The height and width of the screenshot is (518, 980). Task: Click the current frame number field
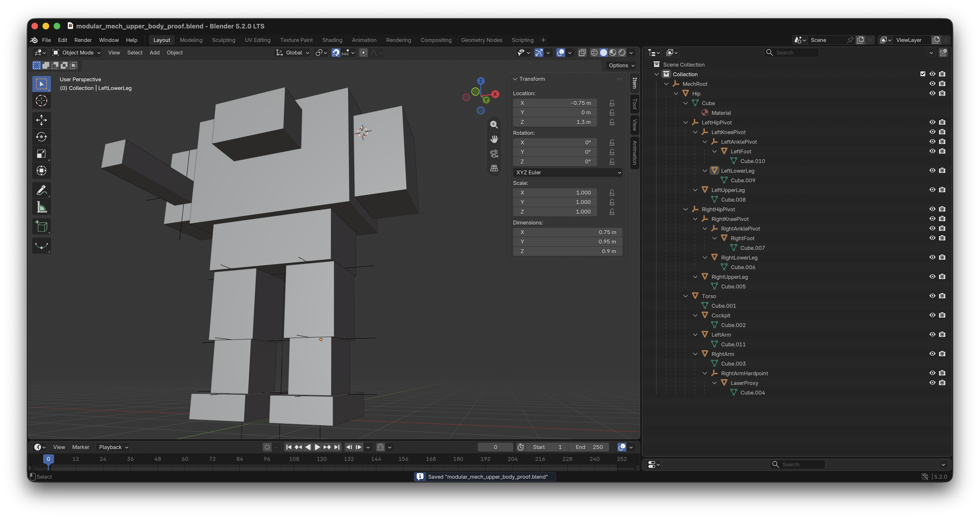495,447
